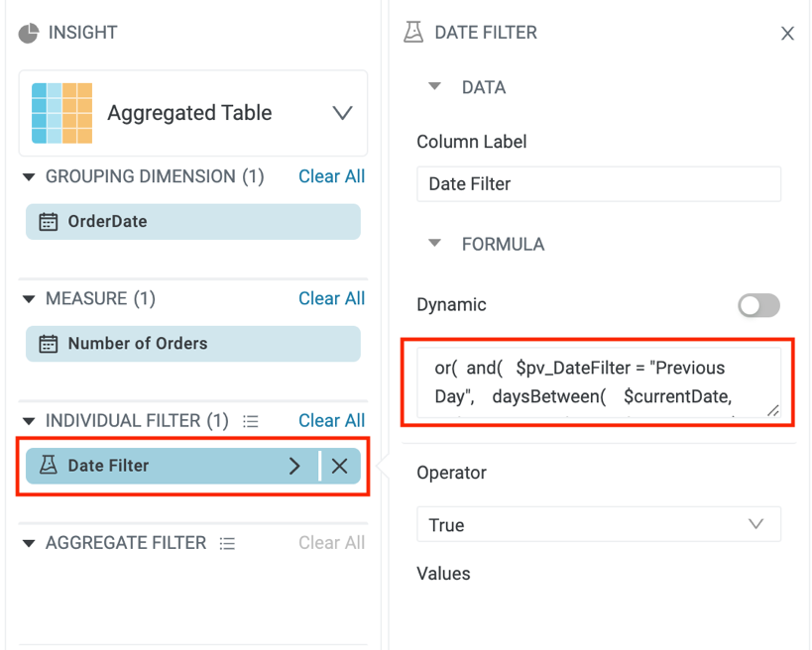Click the list icon beside AGGREGATE FILTER
This screenshot has width=812, height=650.
(x=228, y=543)
